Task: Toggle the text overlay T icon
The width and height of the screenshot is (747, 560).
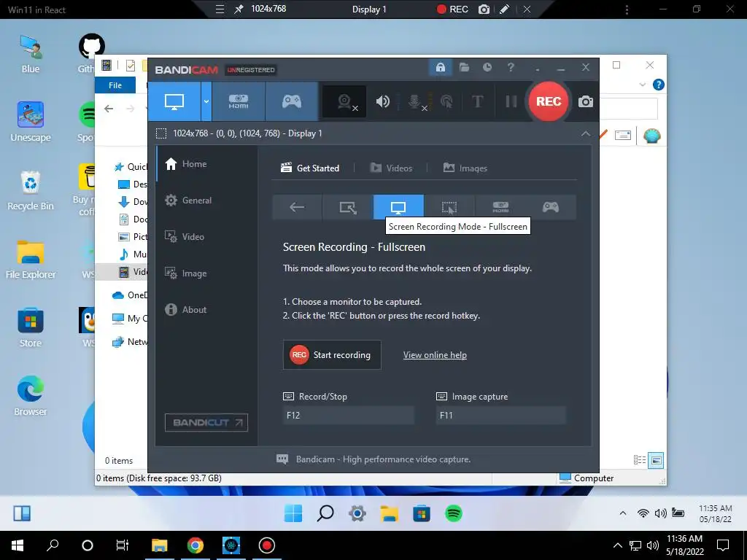Action: pos(477,101)
